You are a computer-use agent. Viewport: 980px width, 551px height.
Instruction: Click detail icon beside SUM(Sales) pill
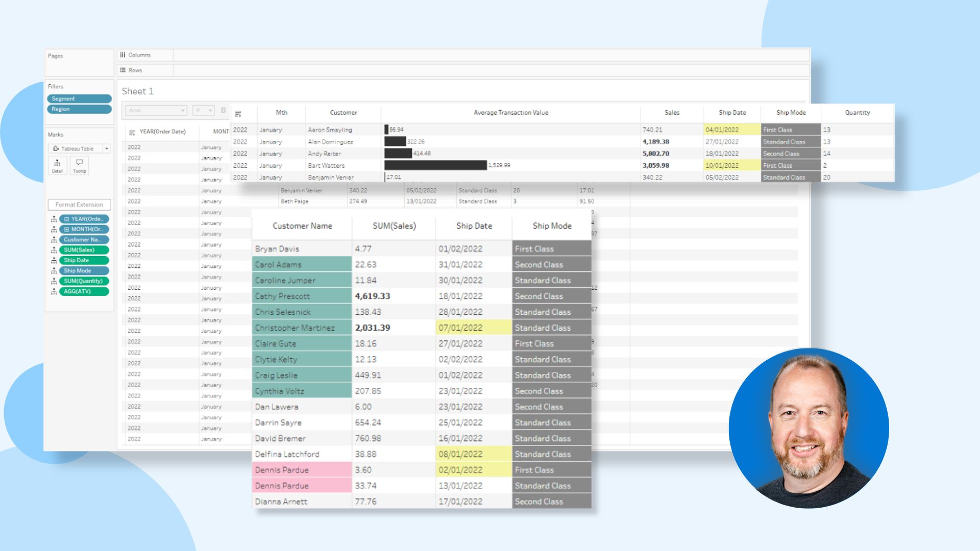pos(54,251)
